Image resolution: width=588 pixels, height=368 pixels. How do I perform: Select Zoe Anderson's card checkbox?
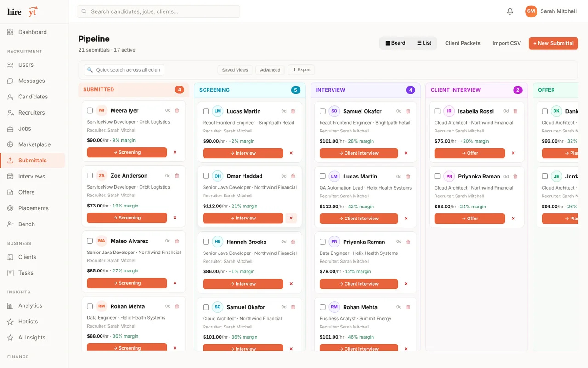[x=90, y=176]
